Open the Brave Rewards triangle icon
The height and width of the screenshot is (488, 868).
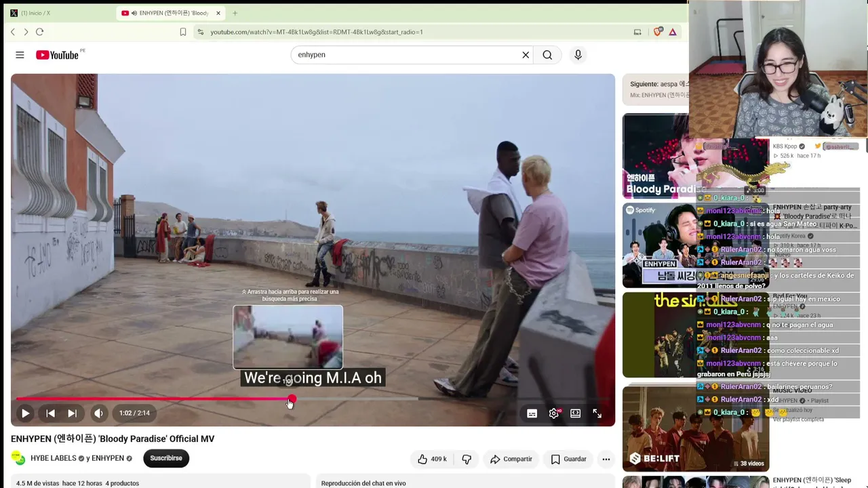pyautogui.click(x=673, y=32)
